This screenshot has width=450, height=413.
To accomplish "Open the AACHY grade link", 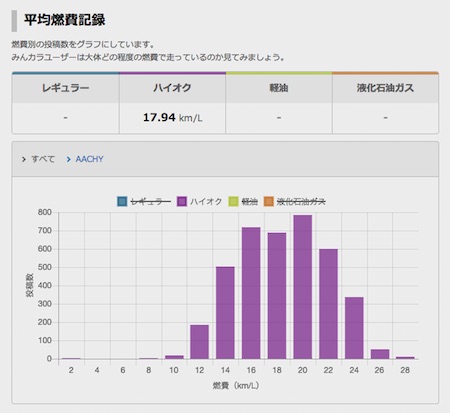I will (89, 159).
